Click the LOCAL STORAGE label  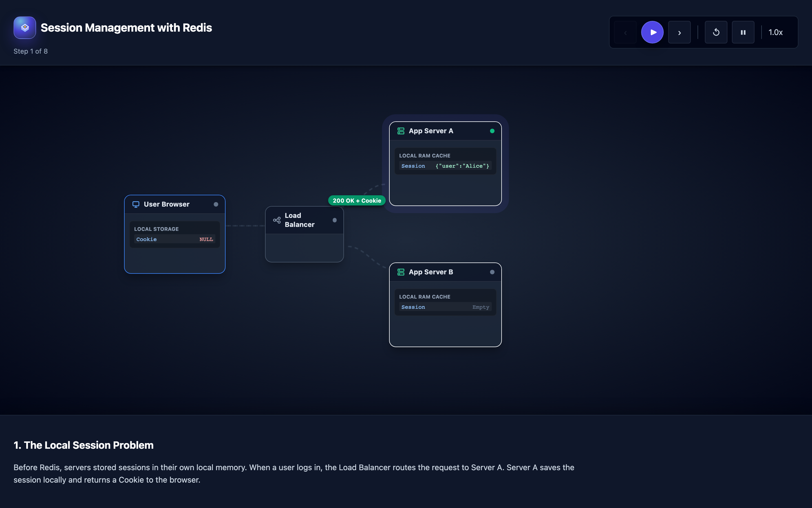(x=156, y=229)
